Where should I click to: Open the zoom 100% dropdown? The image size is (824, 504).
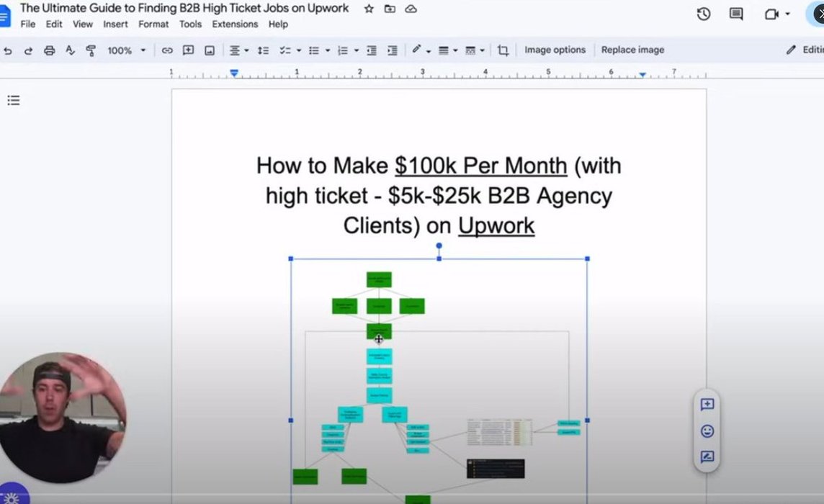[x=126, y=50]
